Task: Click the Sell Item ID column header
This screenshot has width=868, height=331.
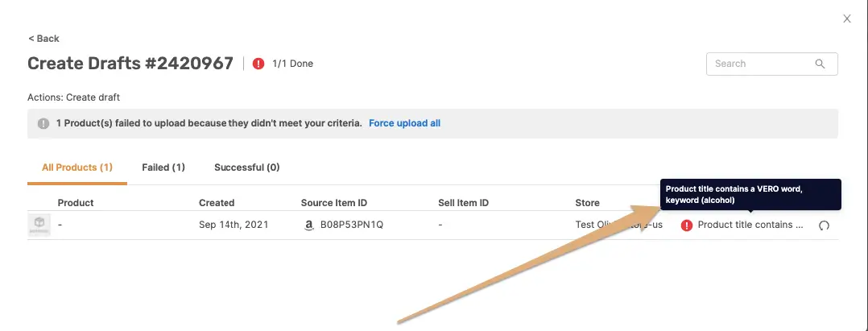Action: pos(464,203)
